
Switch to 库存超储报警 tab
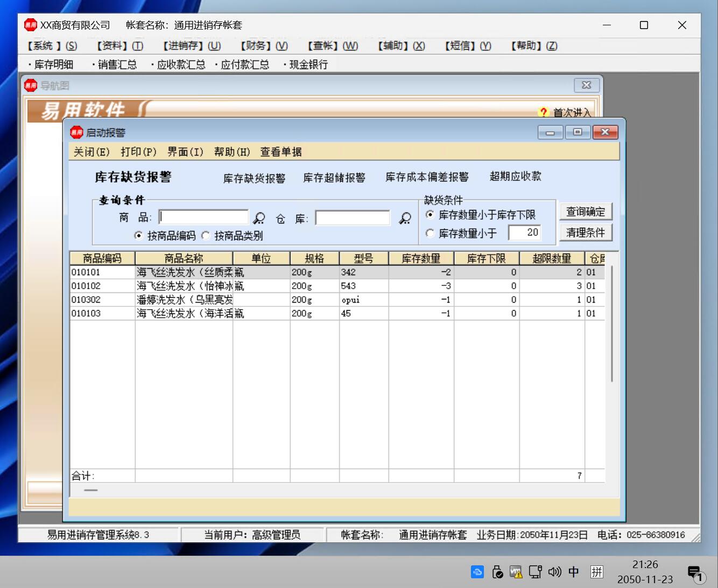point(334,178)
